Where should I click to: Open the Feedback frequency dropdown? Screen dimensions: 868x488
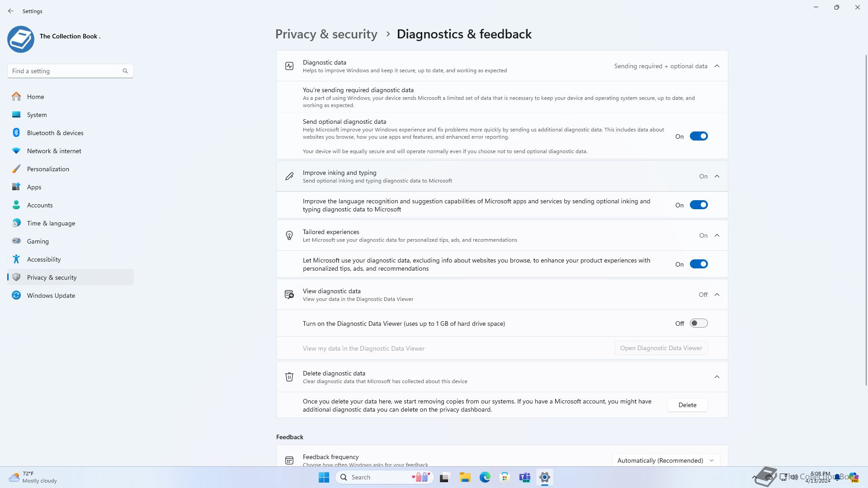[665, 460]
